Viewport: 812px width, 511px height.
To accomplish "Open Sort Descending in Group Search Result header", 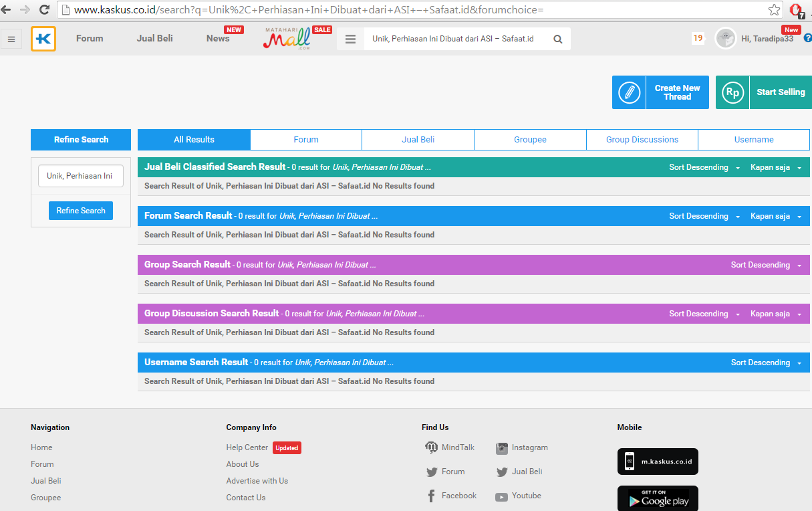I will point(766,265).
